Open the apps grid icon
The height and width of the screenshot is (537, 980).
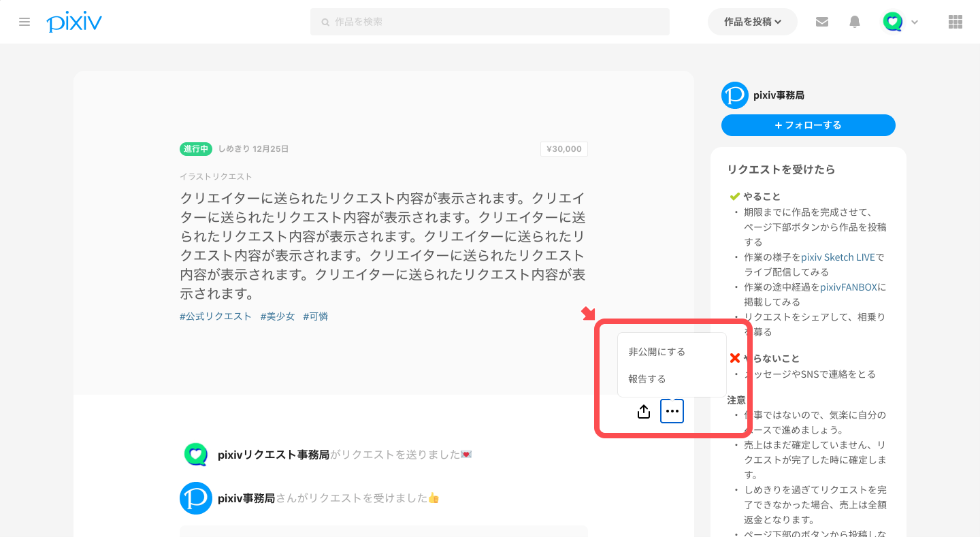point(955,22)
